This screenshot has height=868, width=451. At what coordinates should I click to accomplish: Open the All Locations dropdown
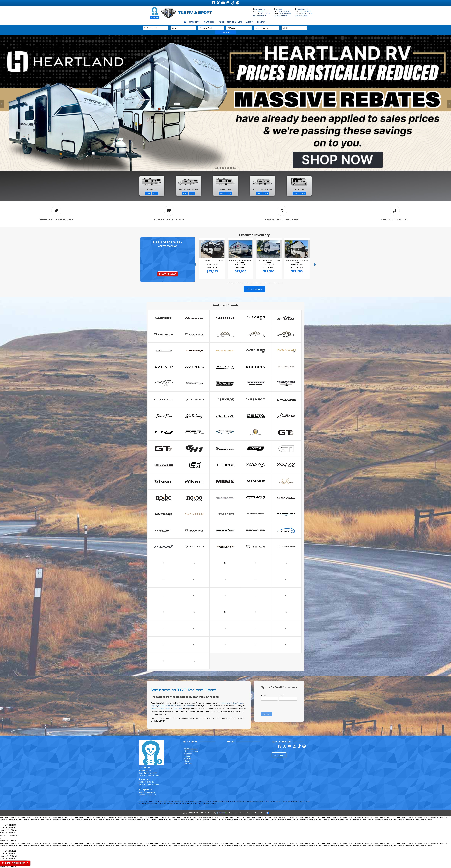[183, 28]
